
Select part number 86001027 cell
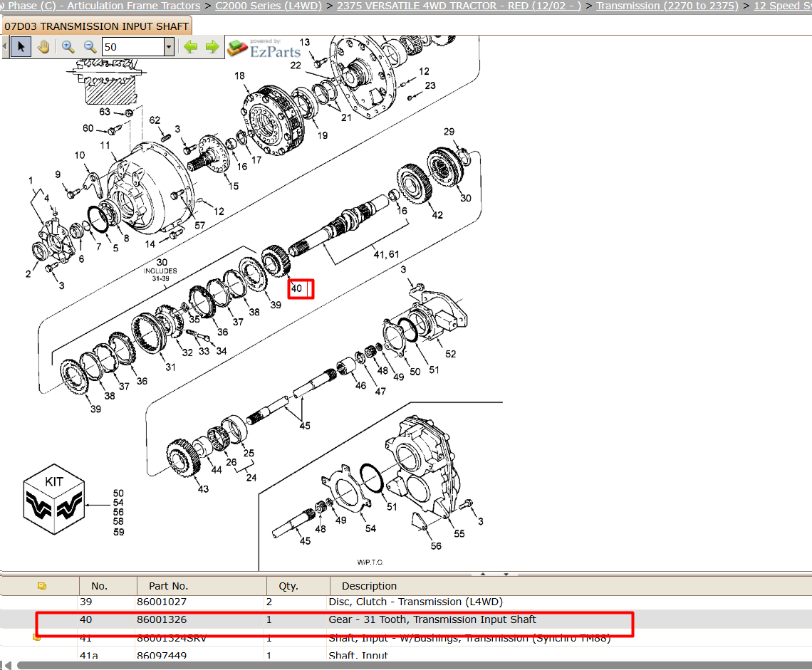pos(162,602)
